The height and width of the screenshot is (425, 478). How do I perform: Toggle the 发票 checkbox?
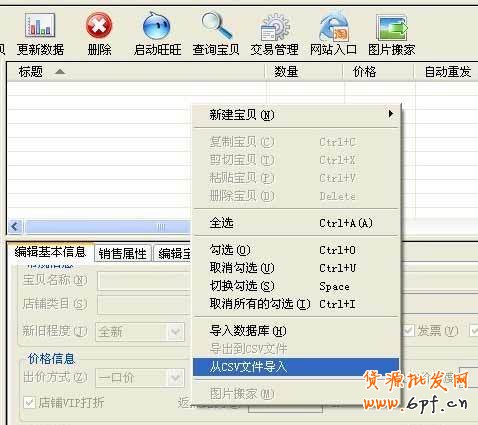pyautogui.click(x=409, y=331)
